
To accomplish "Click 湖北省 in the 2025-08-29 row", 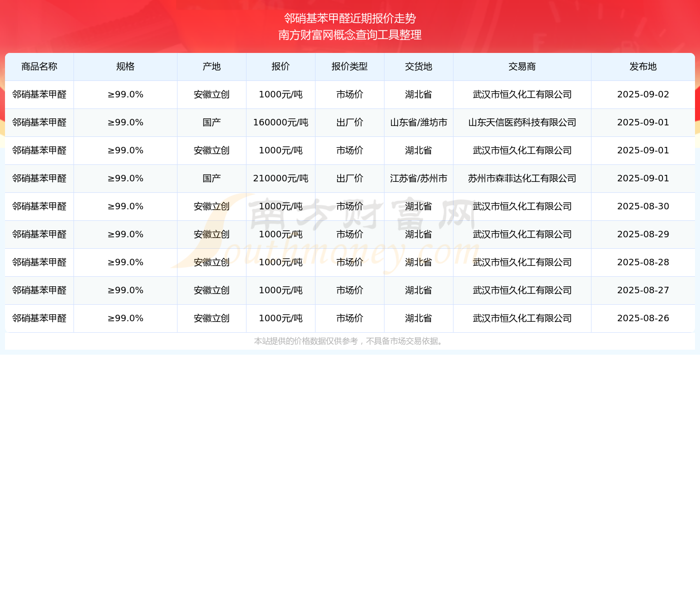I will [x=418, y=234].
